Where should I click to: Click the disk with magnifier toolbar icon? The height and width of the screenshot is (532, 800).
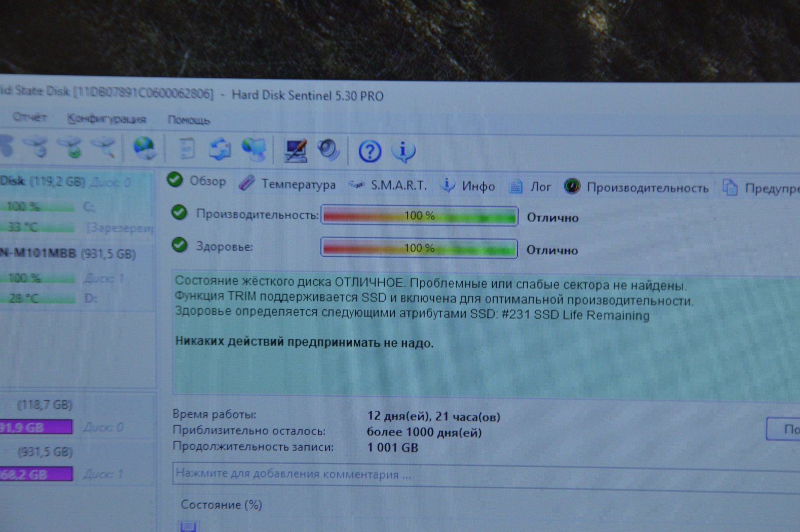105,147
